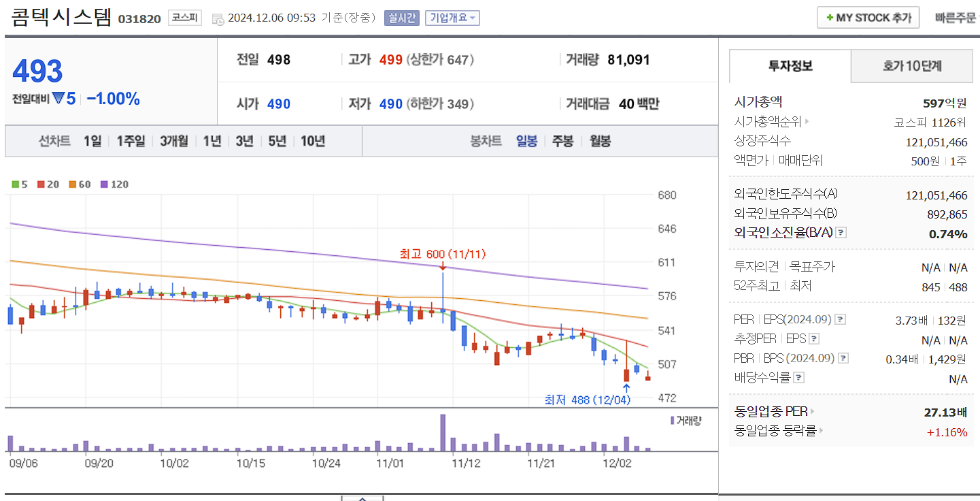Expand the 동일업종 PER comparison arrow
Screen dimensions: 980x501
click(812, 410)
